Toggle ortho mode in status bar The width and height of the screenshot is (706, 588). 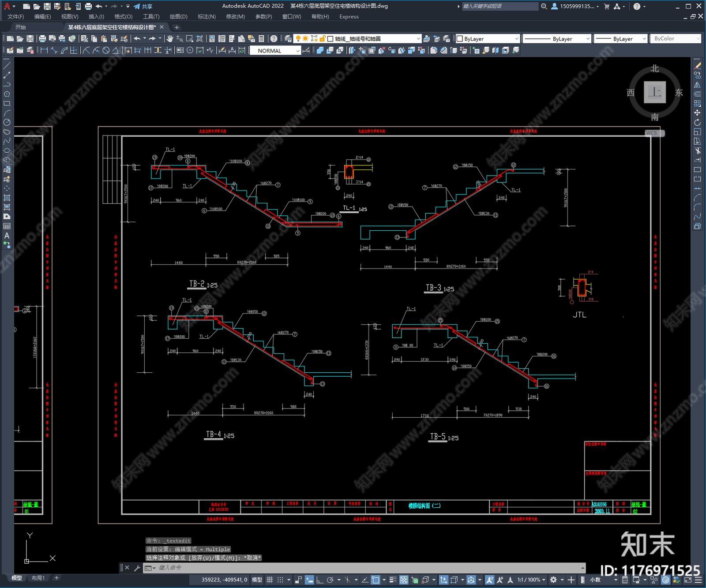point(319,580)
